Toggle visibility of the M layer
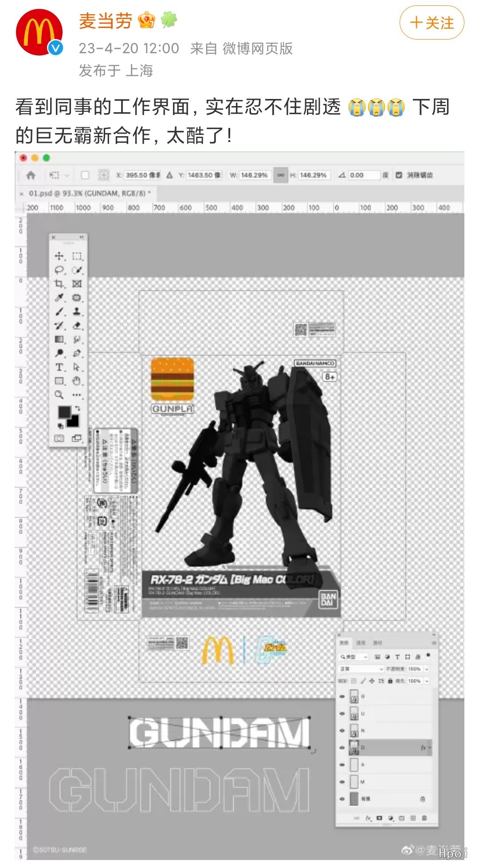This screenshot has height=868, width=479. (x=342, y=782)
